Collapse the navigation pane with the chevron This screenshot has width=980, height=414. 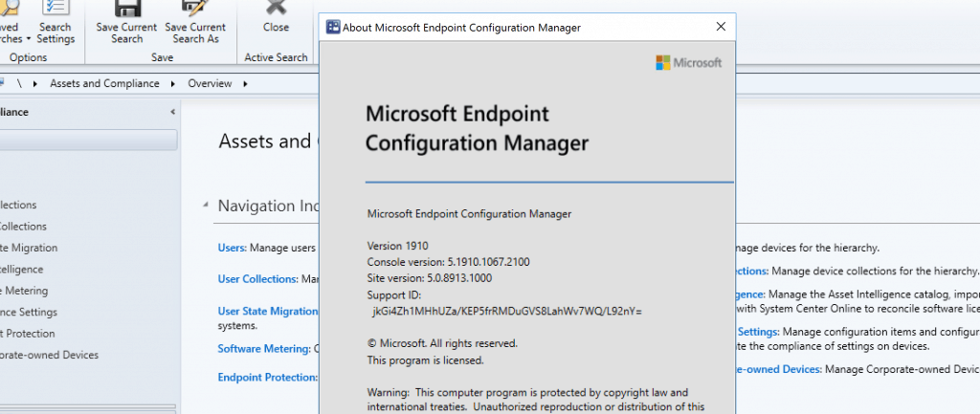coord(172,113)
